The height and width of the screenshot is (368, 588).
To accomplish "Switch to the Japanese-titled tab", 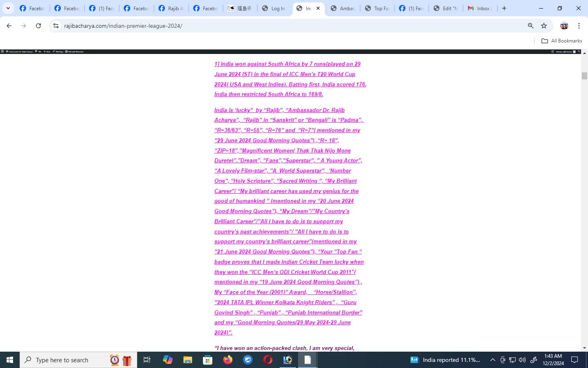I will (240, 8).
